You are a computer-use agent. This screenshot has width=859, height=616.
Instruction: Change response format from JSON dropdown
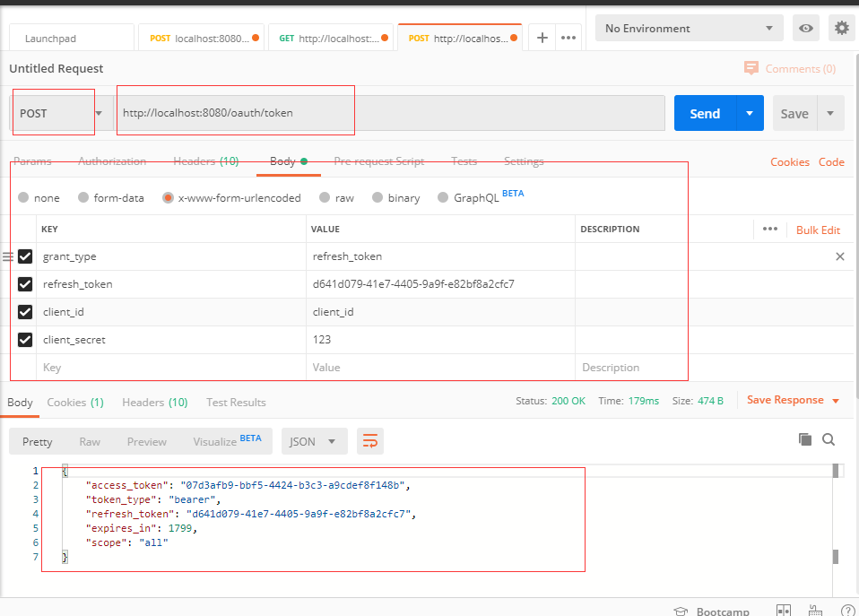(313, 440)
